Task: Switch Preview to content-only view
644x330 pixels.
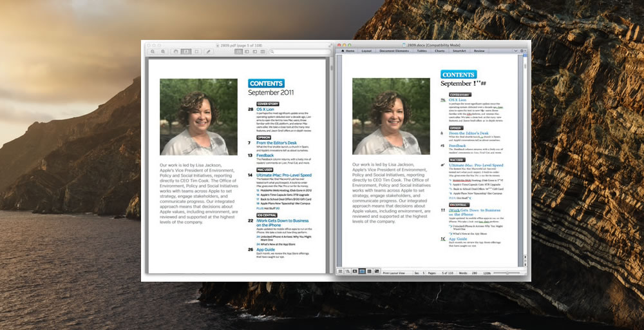Action: pyautogui.click(x=239, y=52)
